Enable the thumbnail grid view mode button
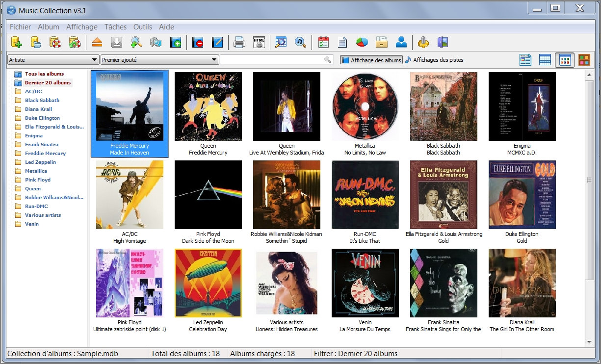This screenshot has height=364, width=601. 565,60
